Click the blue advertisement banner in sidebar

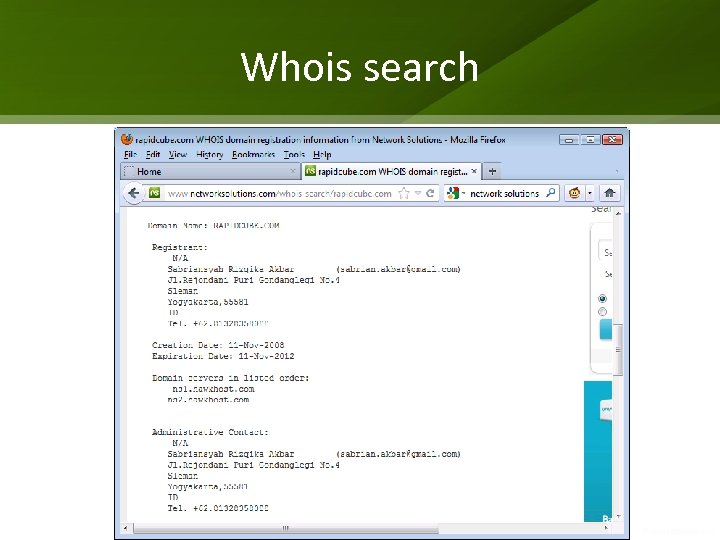598,451
